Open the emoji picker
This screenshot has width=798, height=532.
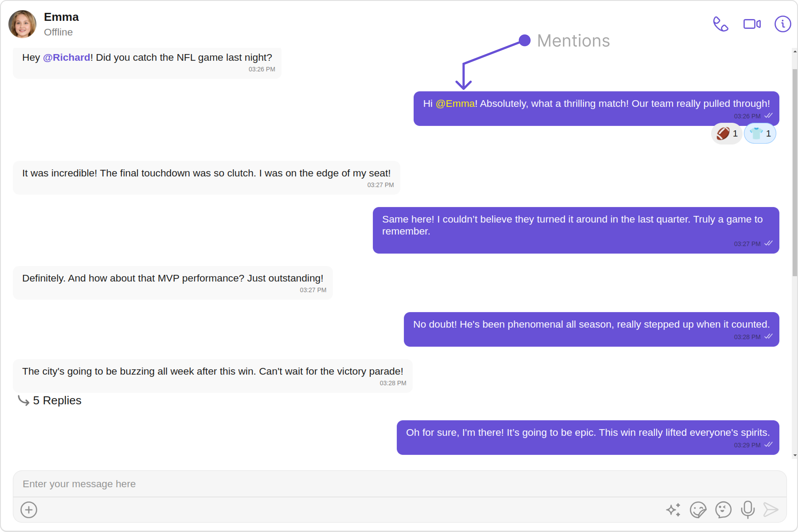(723, 510)
